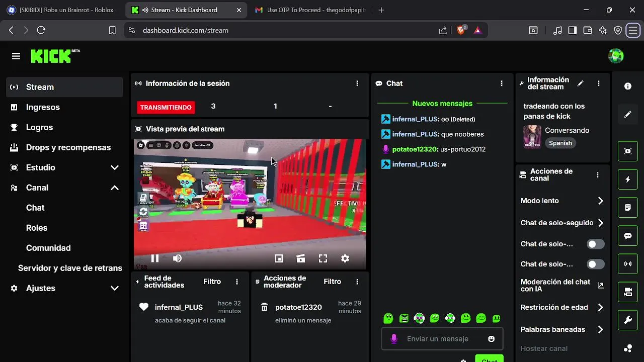644x362 pixels.
Task: Click the wrench icon in right rail
Action: click(628, 320)
